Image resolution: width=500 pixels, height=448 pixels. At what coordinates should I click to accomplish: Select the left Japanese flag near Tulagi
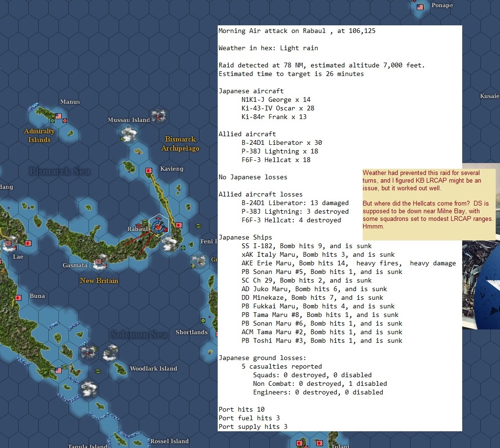click(x=300, y=443)
